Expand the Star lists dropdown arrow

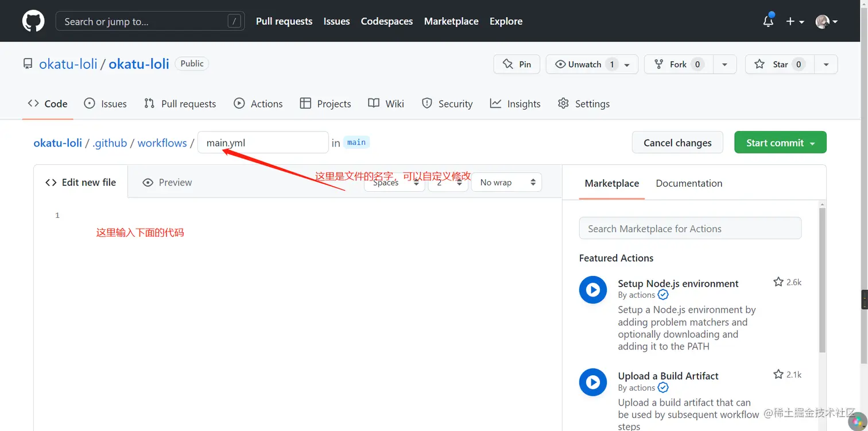click(826, 64)
